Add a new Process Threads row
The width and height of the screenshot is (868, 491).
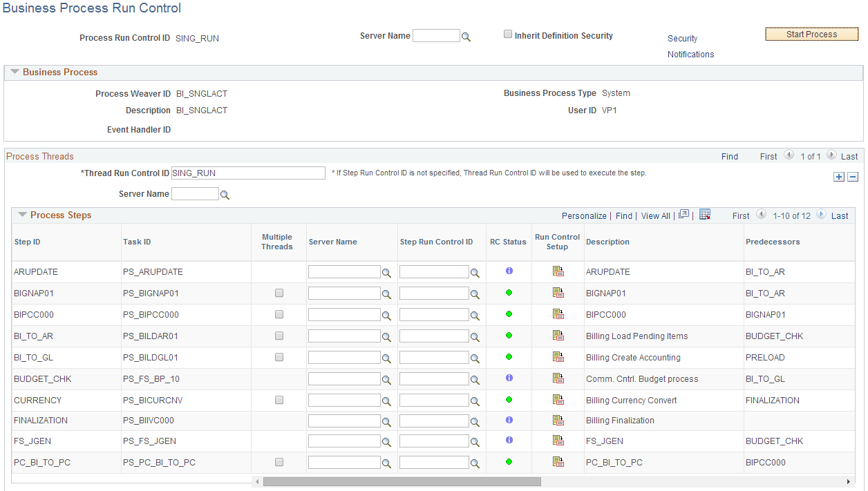[839, 177]
